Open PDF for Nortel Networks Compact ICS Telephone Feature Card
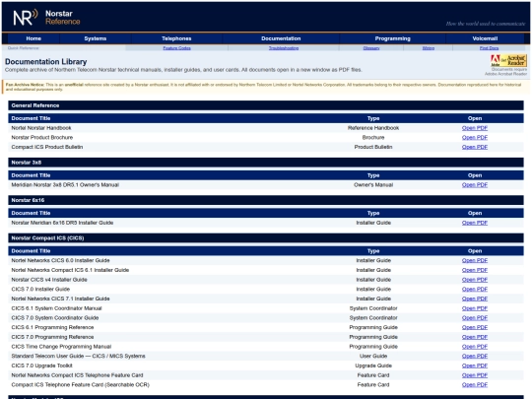Screen dimensions: 532x399 (x=475, y=375)
